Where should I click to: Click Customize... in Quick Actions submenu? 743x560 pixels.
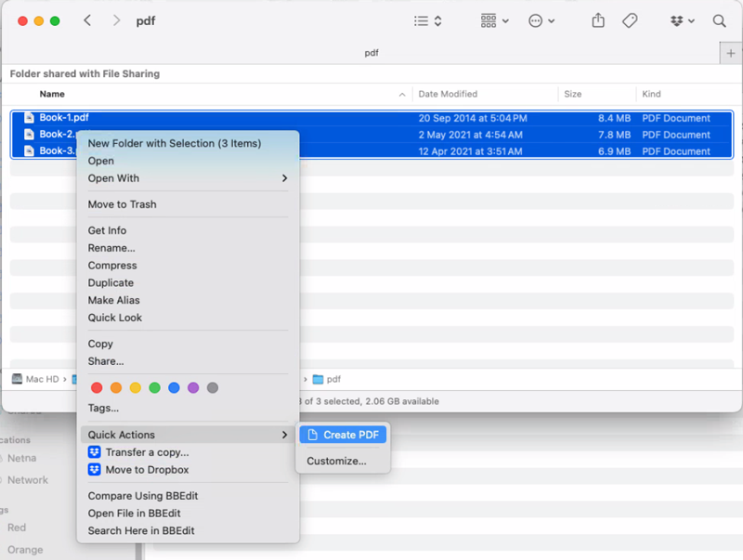coord(336,461)
